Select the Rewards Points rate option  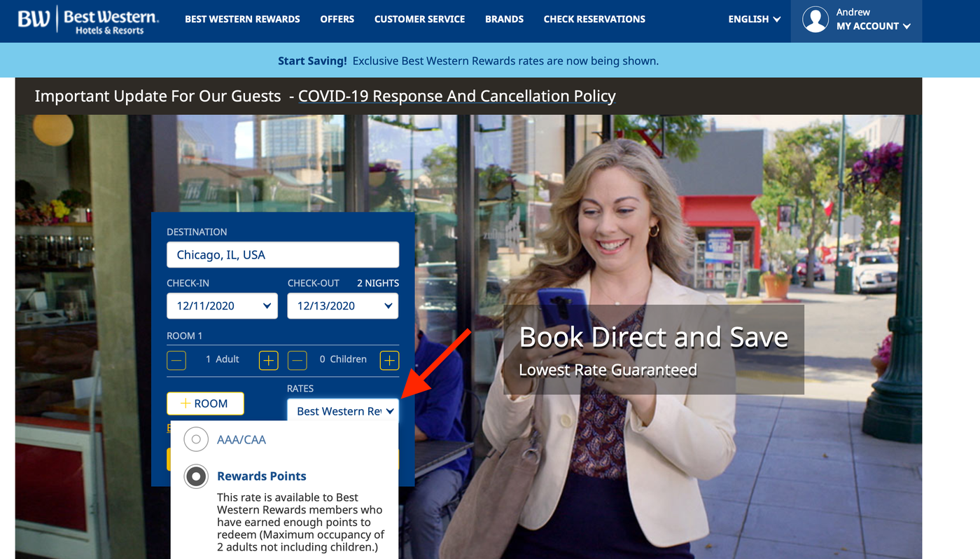262,476
